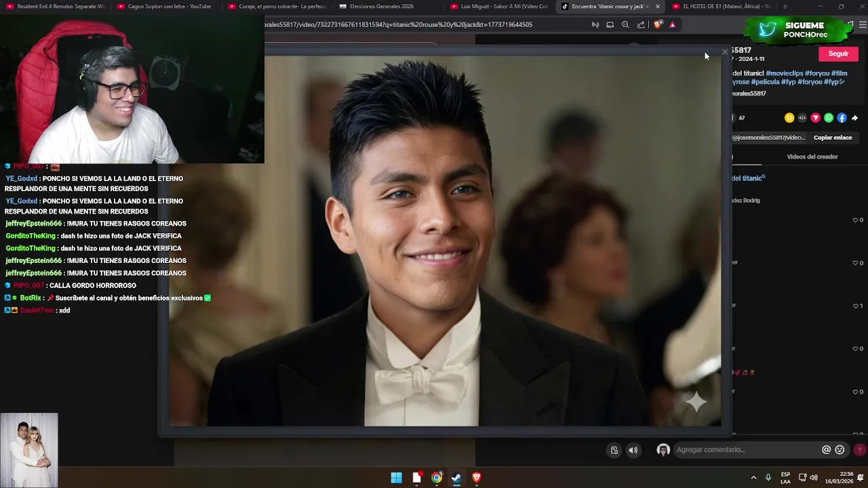The height and width of the screenshot is (488, 868).
Task: Click the yellow repost share icon
Action: (789, 118)
